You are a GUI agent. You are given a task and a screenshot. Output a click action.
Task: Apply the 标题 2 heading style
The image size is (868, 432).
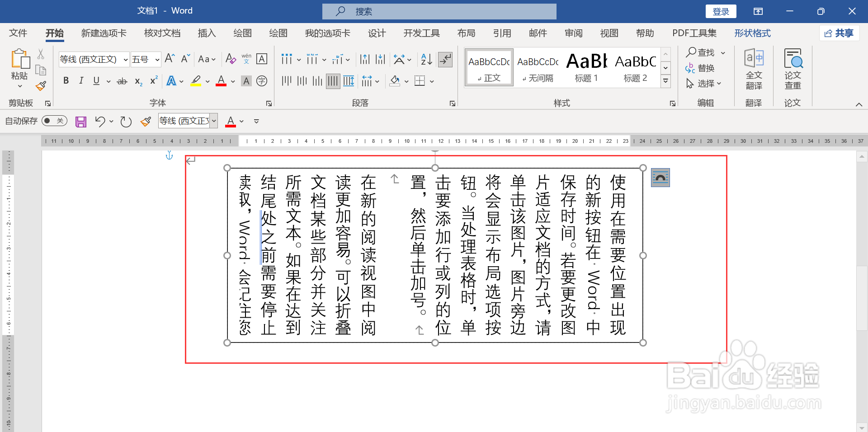635,67
